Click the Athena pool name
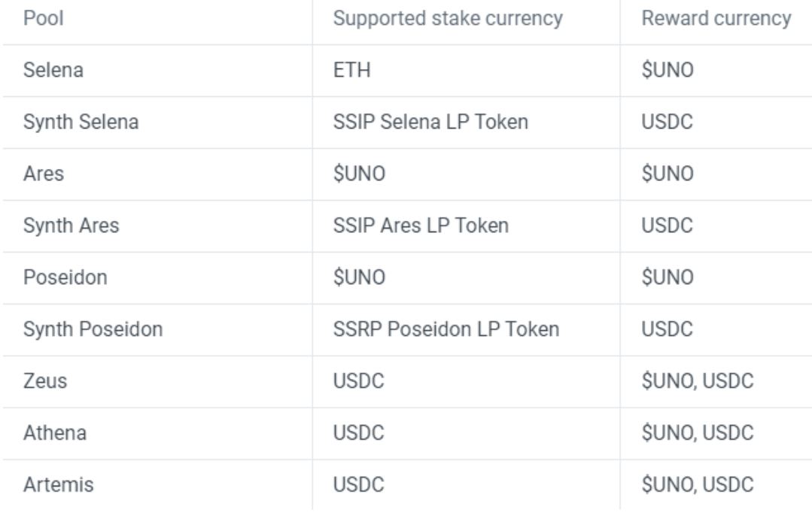 [55, 433]
